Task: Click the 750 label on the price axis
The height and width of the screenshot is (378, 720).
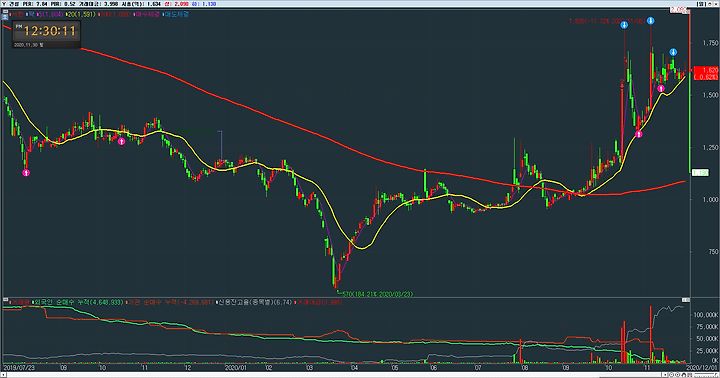Action: click(x=713, y=252)
